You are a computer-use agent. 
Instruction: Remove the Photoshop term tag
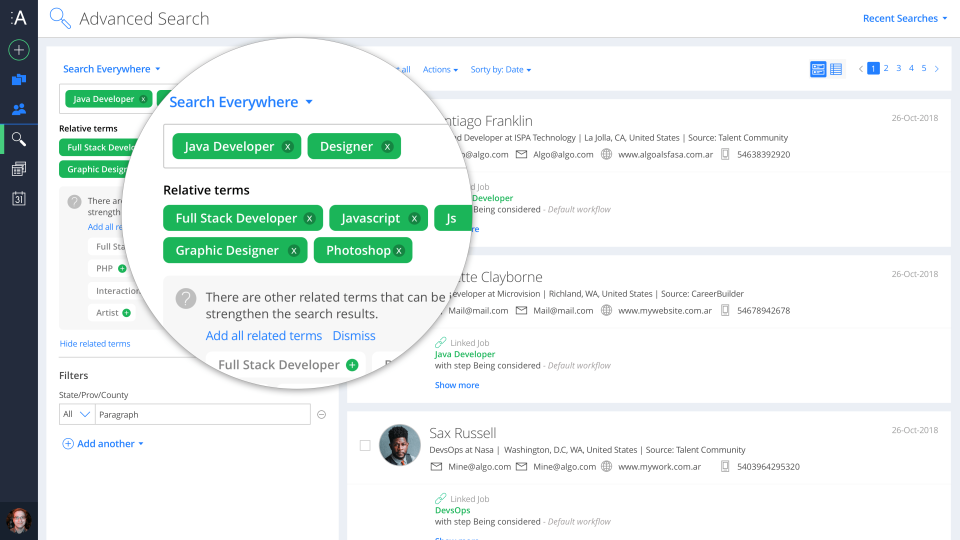(399, 251)
